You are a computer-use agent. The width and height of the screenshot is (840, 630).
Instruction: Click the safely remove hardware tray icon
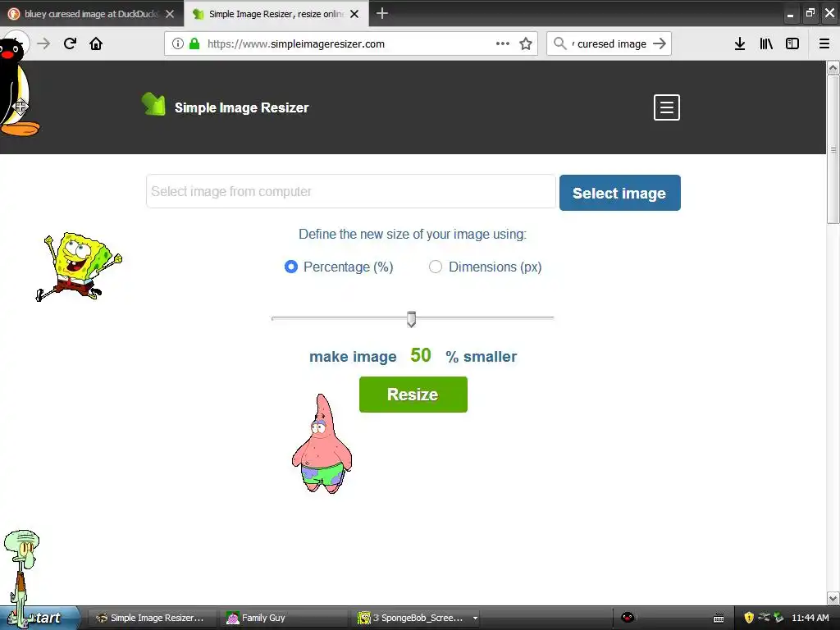click(x=778, y=618)
